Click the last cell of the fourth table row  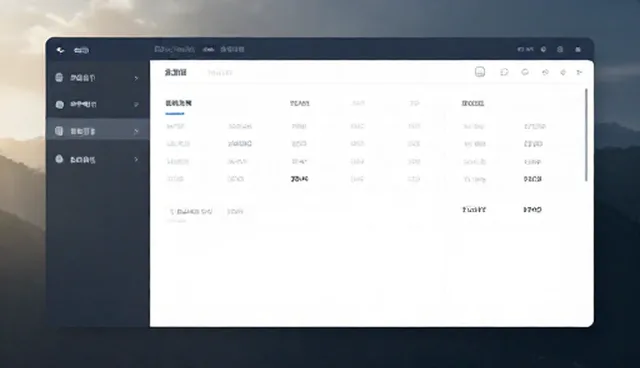pyautogui.click(x=533, y=179)
